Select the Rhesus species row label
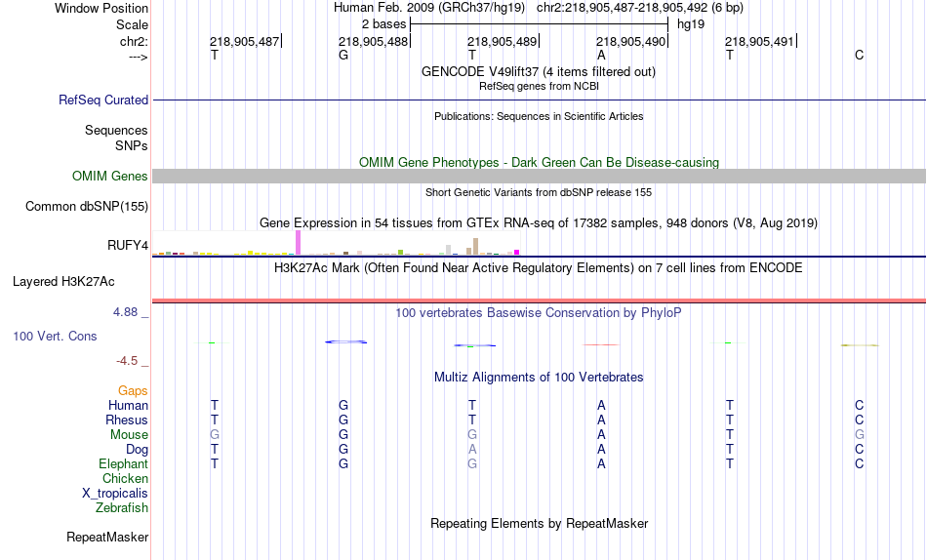 tap(127, 420)
